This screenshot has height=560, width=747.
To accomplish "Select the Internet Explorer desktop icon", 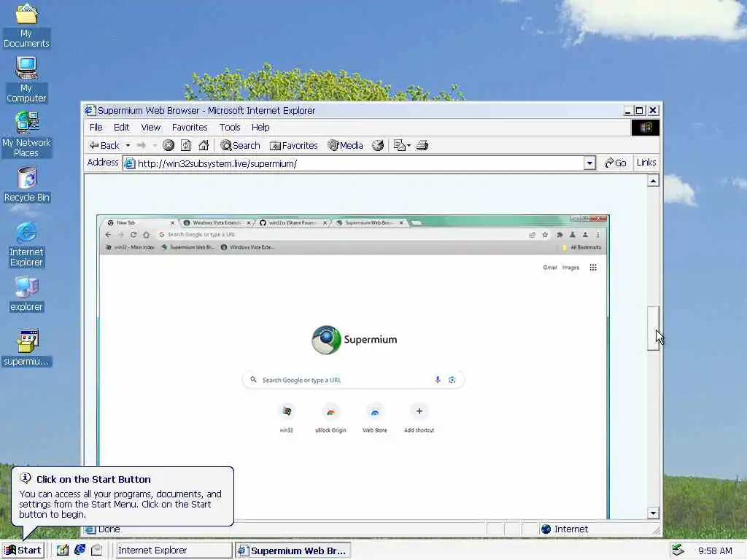I will point(26,244).
